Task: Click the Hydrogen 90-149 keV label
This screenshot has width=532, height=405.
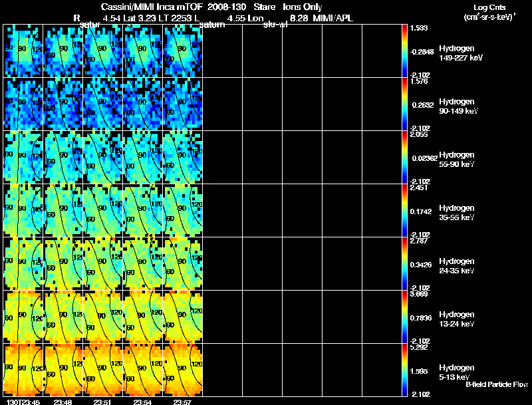Action: click(x=459, y=106)
